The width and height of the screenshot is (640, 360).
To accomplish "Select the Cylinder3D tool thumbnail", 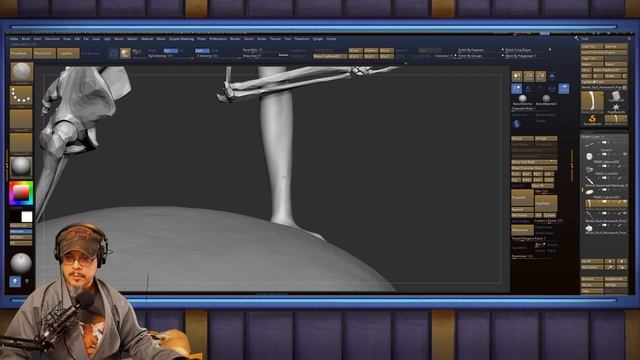I will tap(616, 96).
